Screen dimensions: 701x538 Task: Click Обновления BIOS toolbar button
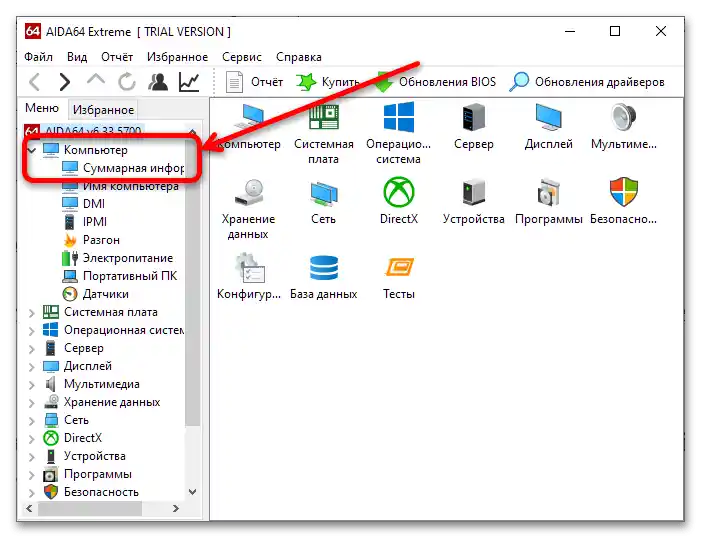point(435,82)
